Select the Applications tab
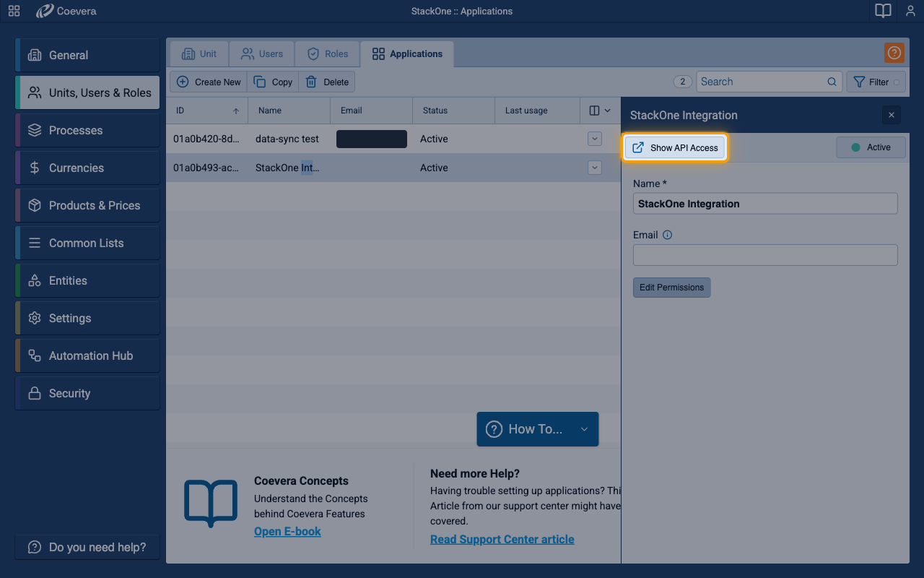 click(x=407, y=54)
